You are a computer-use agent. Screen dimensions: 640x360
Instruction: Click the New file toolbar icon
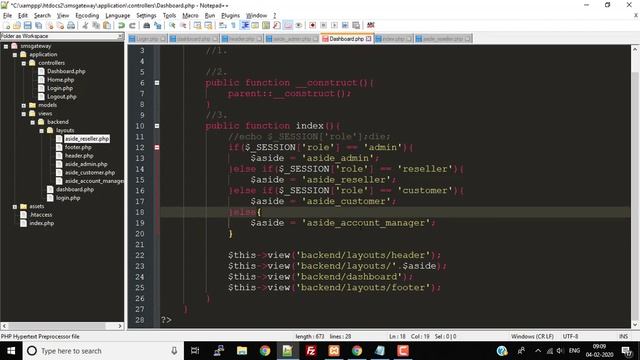[x=7, y=25]
